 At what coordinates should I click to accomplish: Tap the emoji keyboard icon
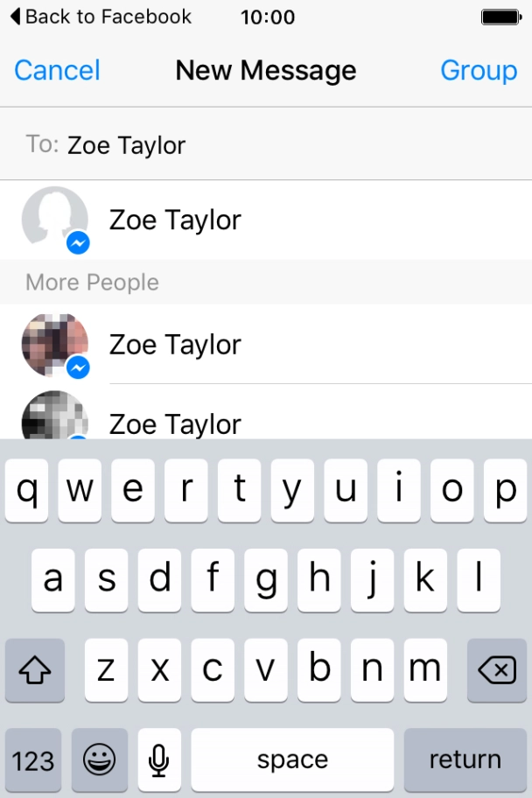(x=100, y=759)
